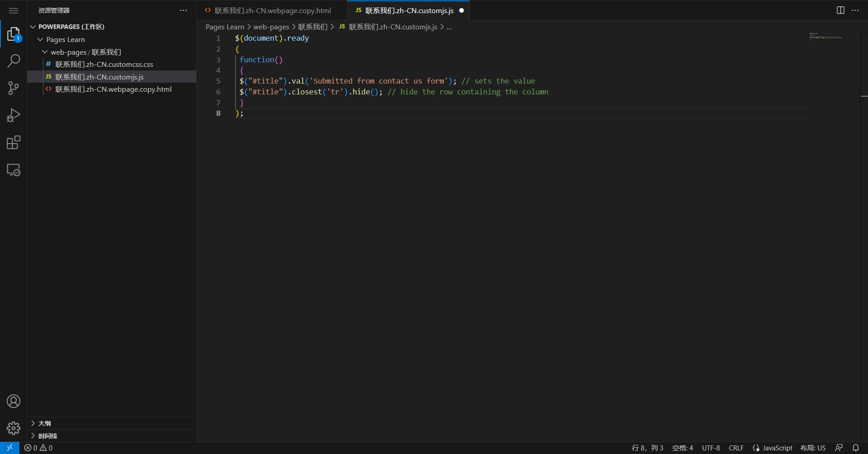Open the Manage settings gear
The width and height of the screenshot is (868, 454).
(14, 428)
